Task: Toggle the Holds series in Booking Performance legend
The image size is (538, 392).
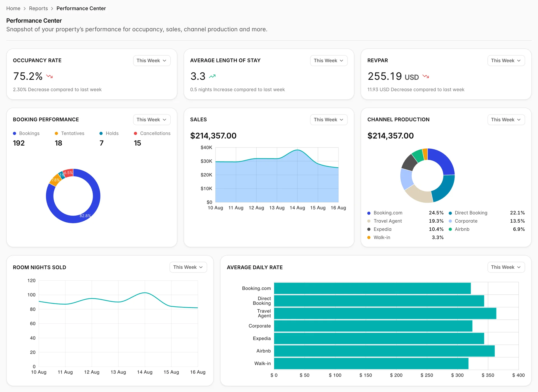Action: (x=109, y=134)
